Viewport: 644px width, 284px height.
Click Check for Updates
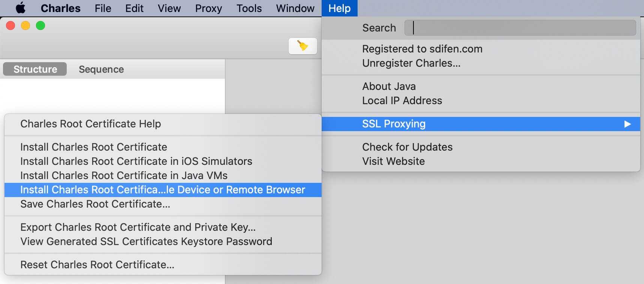[x=407, y=147]
